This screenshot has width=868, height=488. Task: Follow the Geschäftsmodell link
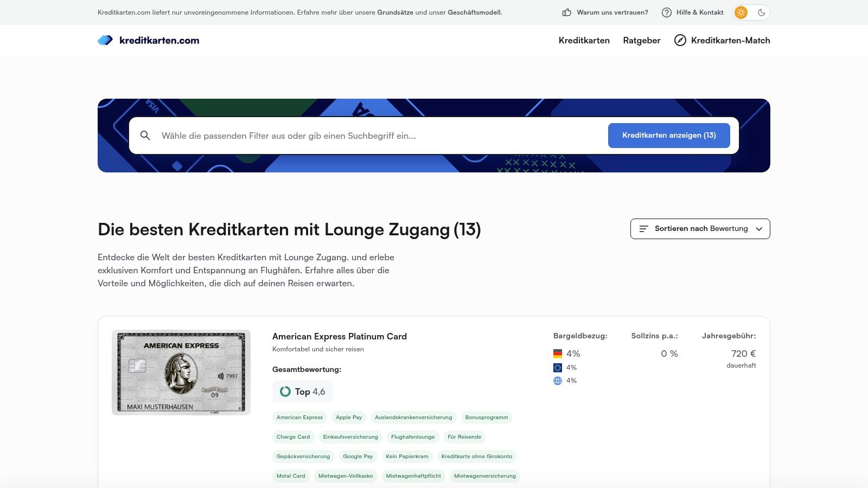(x=474, y=12)
